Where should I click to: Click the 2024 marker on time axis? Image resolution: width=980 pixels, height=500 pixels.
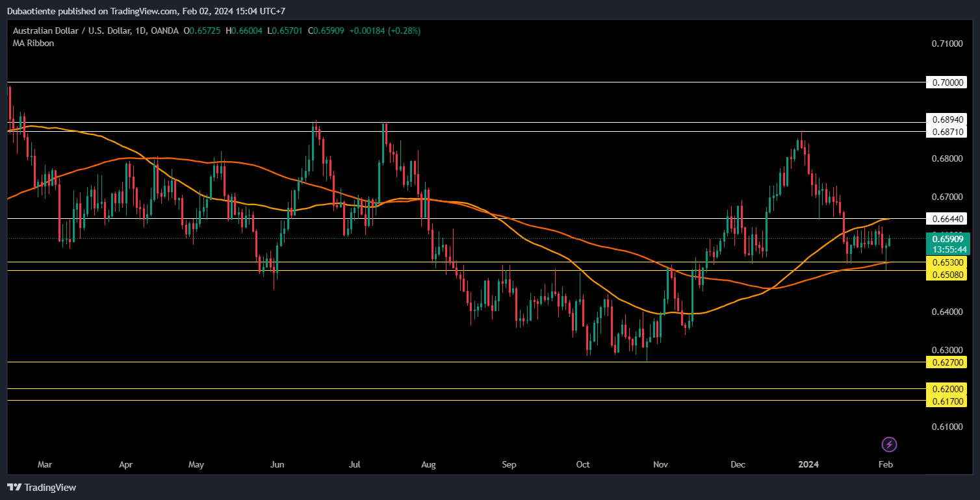808,465
